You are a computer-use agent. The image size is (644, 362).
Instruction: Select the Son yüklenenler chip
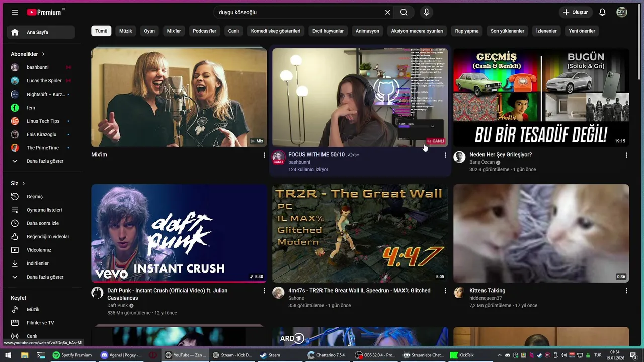coord(507,31)
